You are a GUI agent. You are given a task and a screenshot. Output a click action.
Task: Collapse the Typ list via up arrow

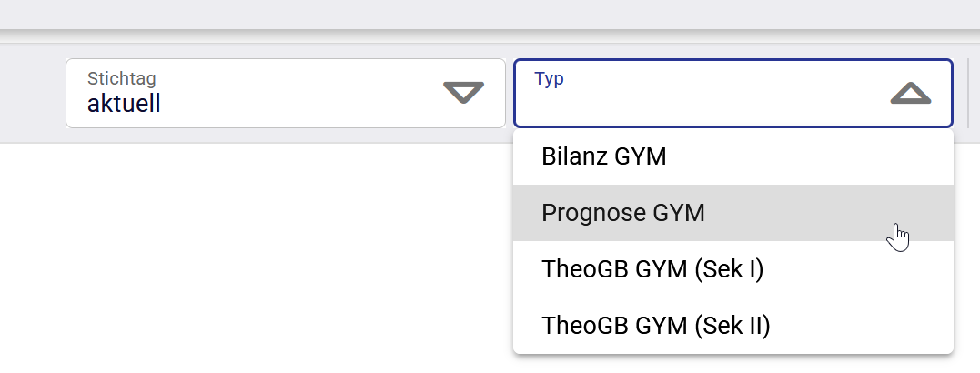[910, 93]
